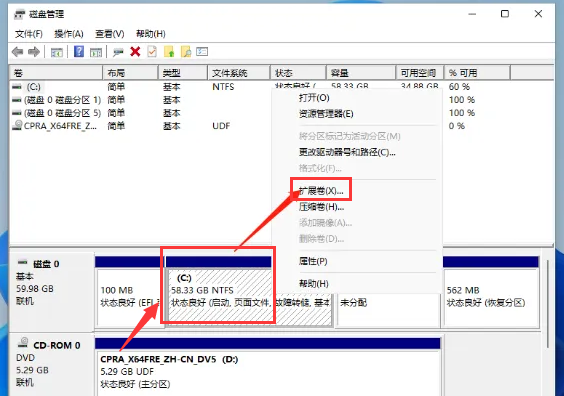Click the folder with green arrow icon
The width and height of the screenshot is (564, 396).
coord(169,52)
